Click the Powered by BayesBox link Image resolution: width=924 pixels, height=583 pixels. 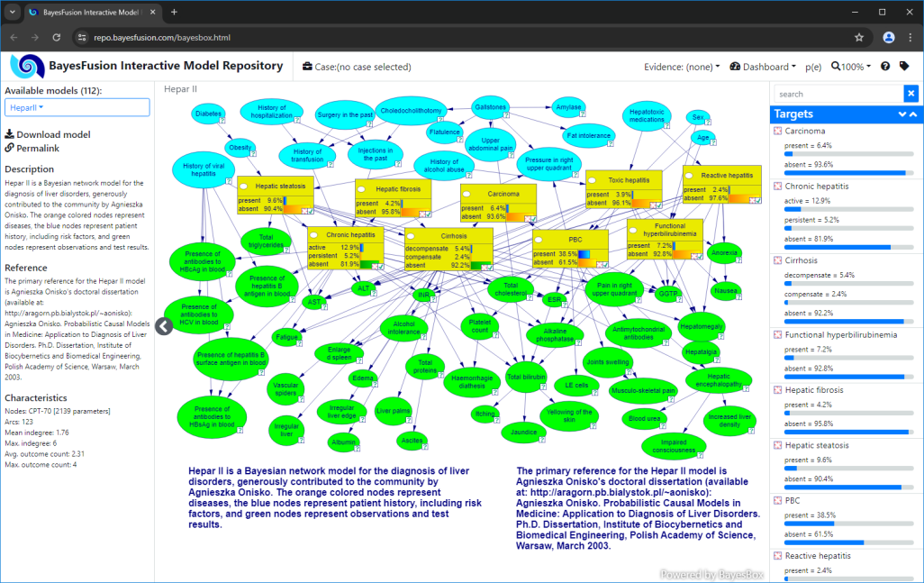[x=711, y=574]
